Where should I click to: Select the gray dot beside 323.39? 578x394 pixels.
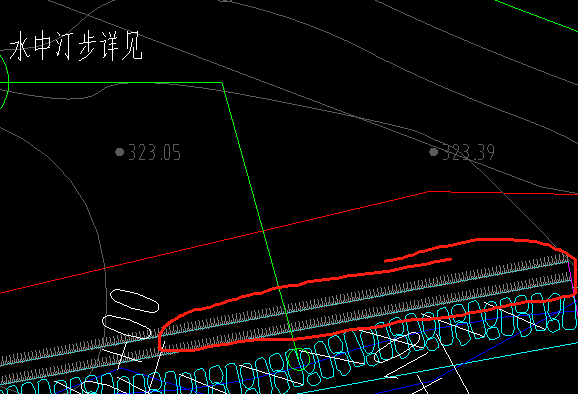tap(434, 151)
